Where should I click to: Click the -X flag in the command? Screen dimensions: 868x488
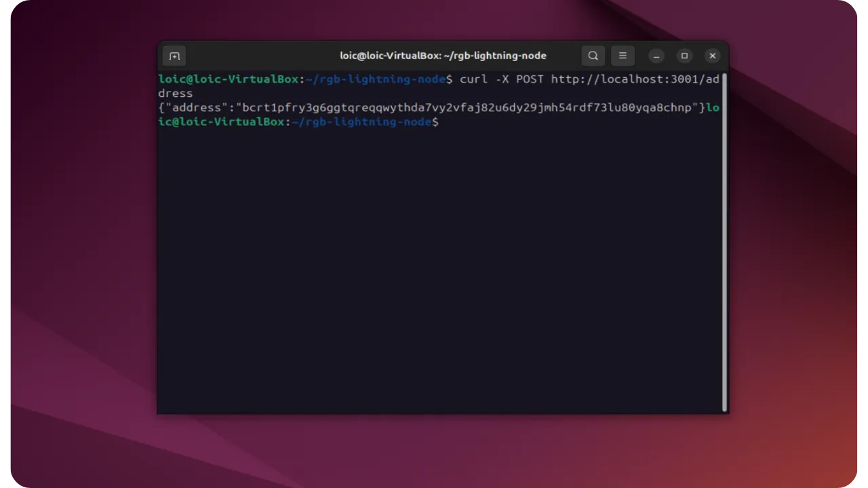click(502, 79)
